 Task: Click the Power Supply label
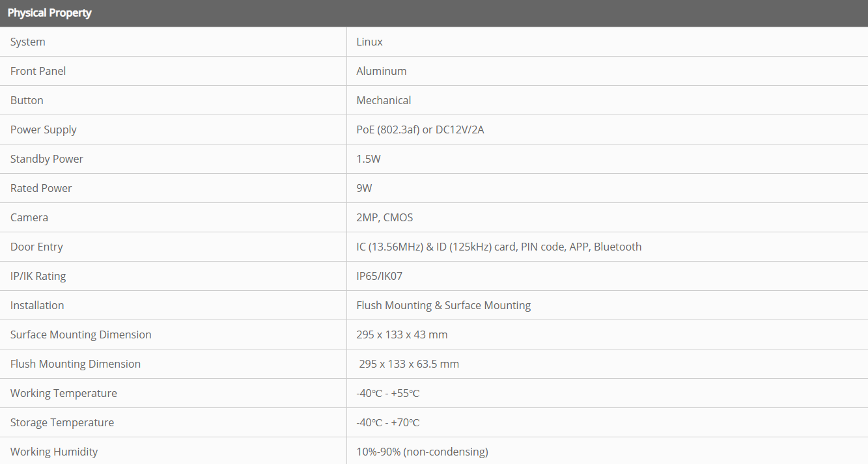pos(43,130)
